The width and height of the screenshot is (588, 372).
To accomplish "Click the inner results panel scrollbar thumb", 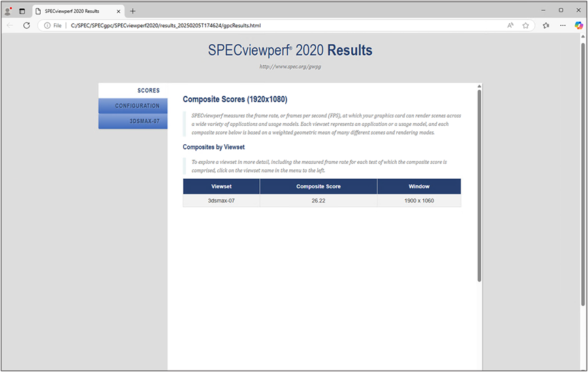I will (479, 186).
